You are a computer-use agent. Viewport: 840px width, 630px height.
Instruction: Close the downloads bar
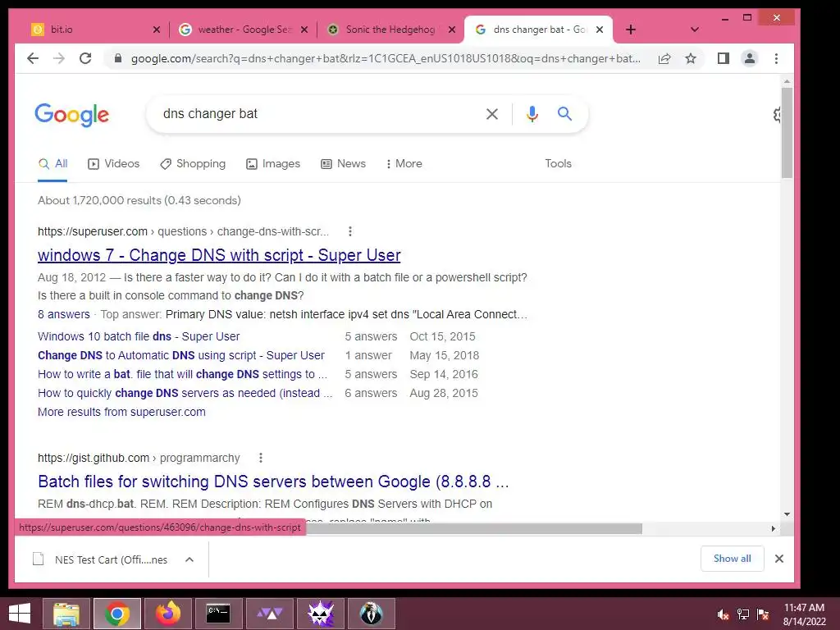(x=779, y=559)
